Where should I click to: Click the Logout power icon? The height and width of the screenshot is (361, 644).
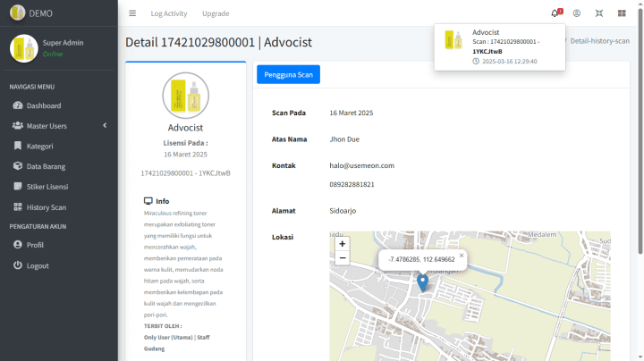[18, 265]
